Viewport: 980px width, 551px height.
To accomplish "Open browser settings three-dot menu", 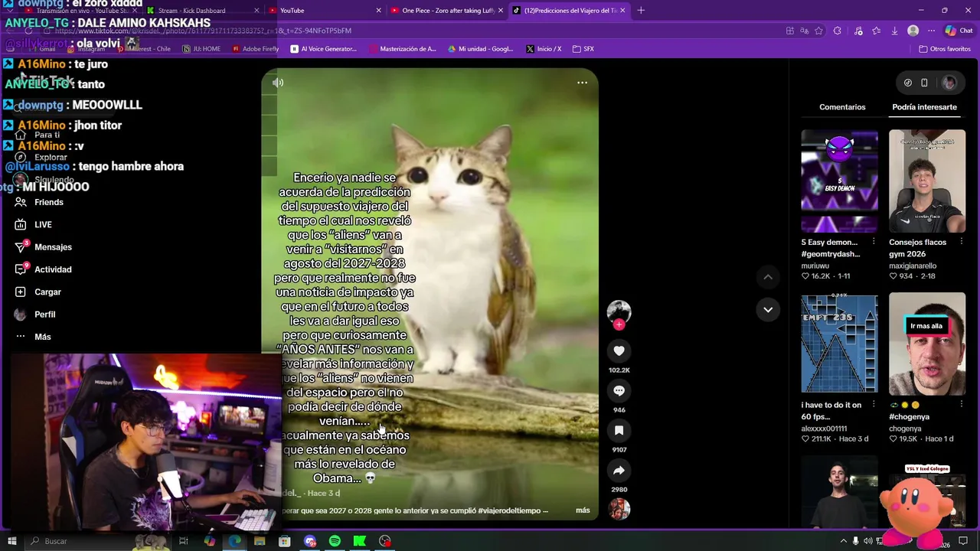I will tap(931, 31).
